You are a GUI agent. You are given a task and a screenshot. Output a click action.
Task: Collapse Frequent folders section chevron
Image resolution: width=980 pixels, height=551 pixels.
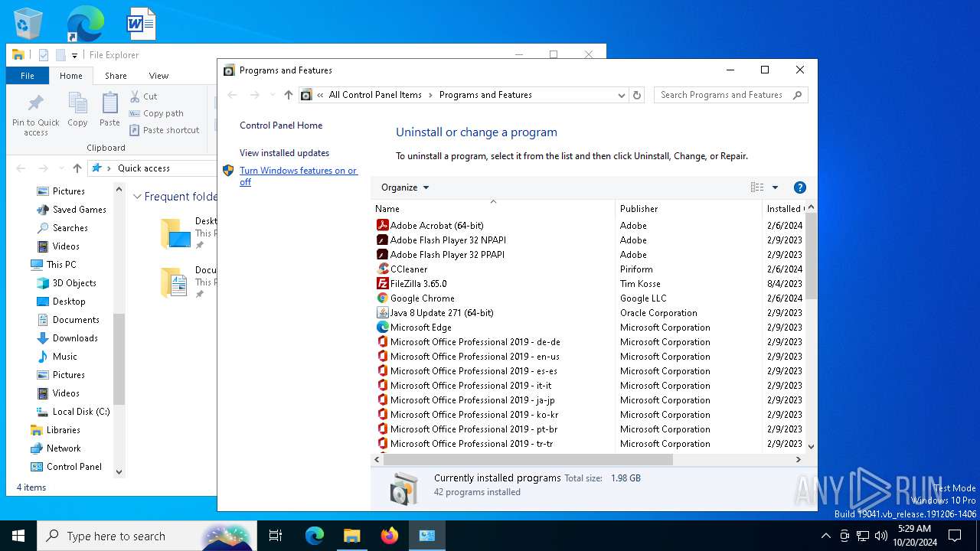(x=138, y=197)
